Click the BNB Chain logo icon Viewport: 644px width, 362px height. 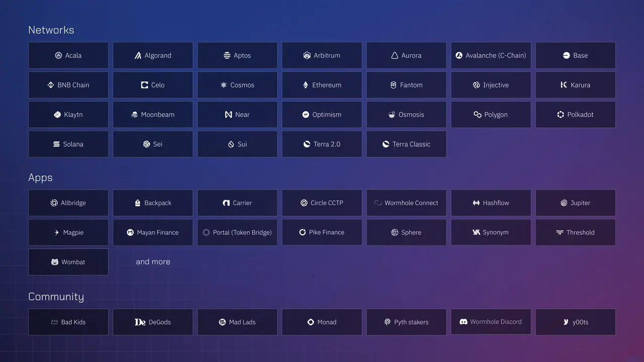coord(51,85)
